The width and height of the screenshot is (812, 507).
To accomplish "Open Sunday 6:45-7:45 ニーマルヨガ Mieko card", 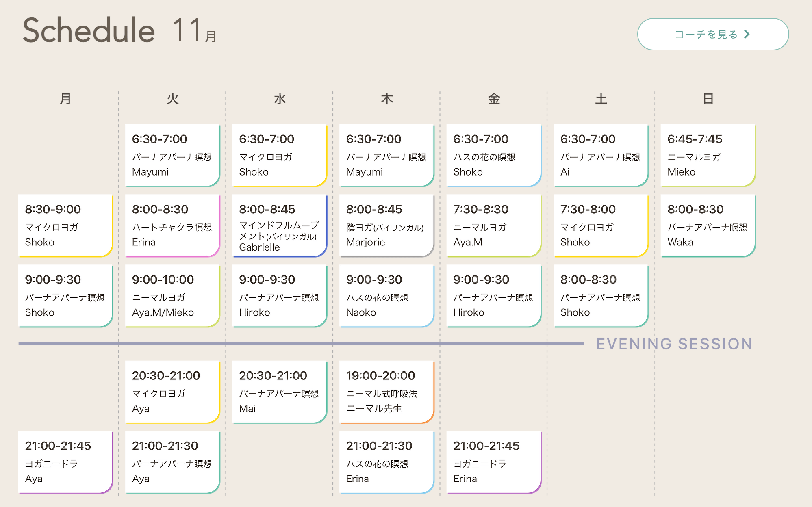I will pos(708,156).
